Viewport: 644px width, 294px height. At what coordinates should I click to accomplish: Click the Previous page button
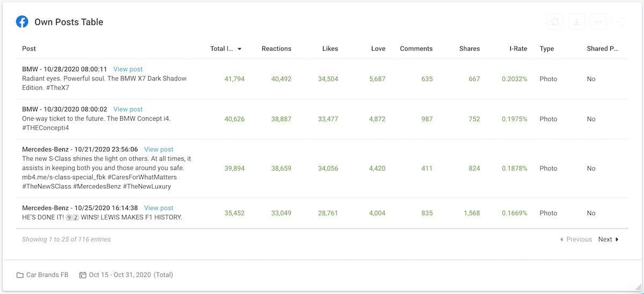(576, 240)
